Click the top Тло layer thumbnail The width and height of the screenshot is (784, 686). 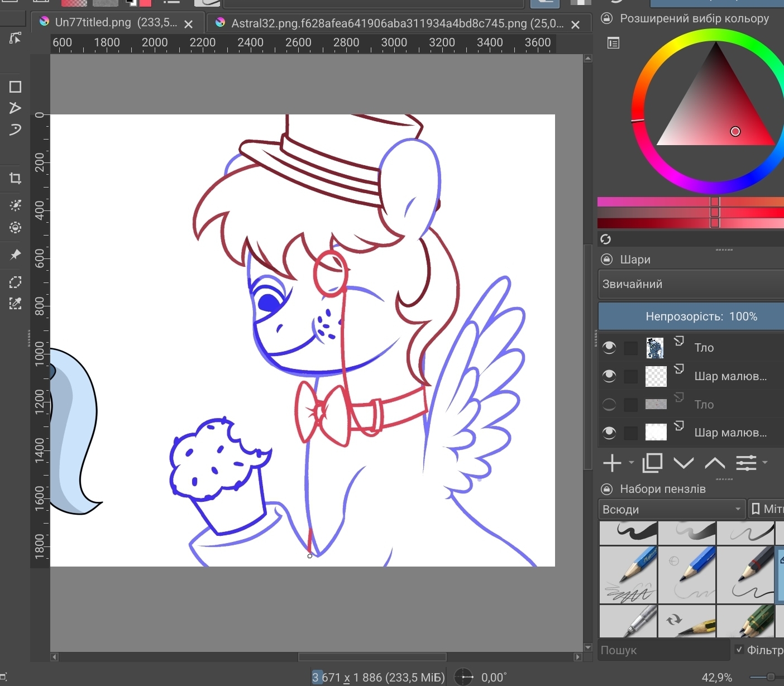(x=656, y=348)
